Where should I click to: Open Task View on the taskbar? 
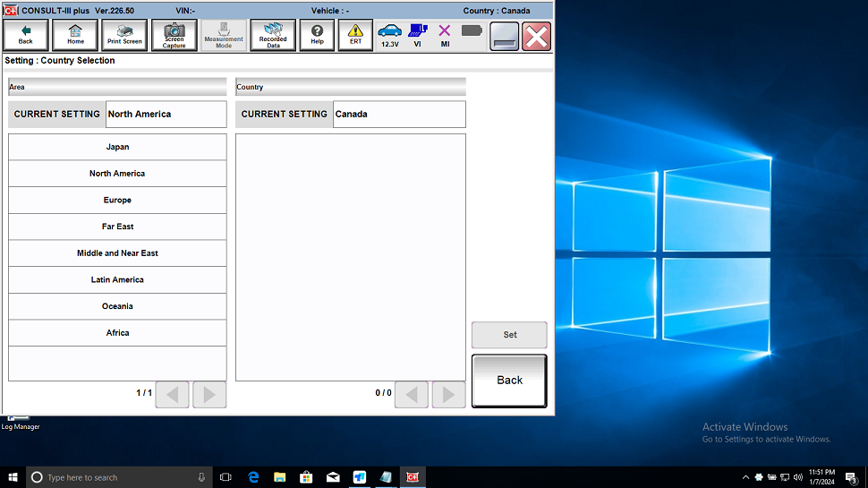tap(226, 477)
